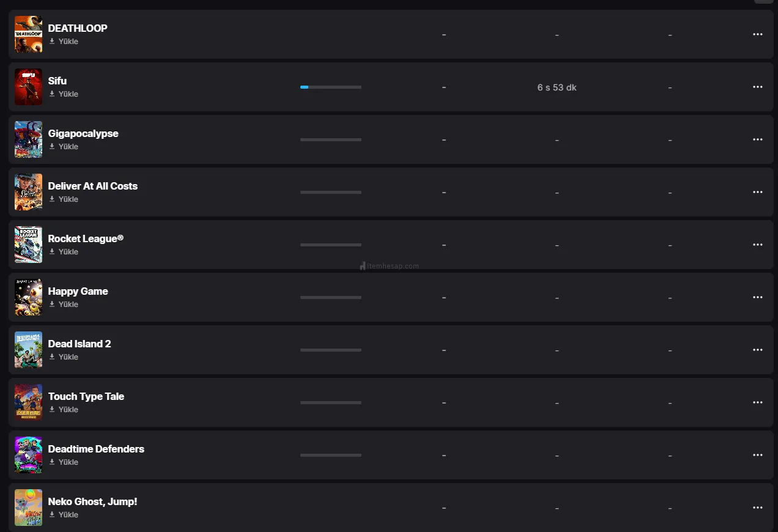This screenshot has height=532, width=778.
Task: Click the download icon under Gigapocalypse
Action: pos(52,147)
